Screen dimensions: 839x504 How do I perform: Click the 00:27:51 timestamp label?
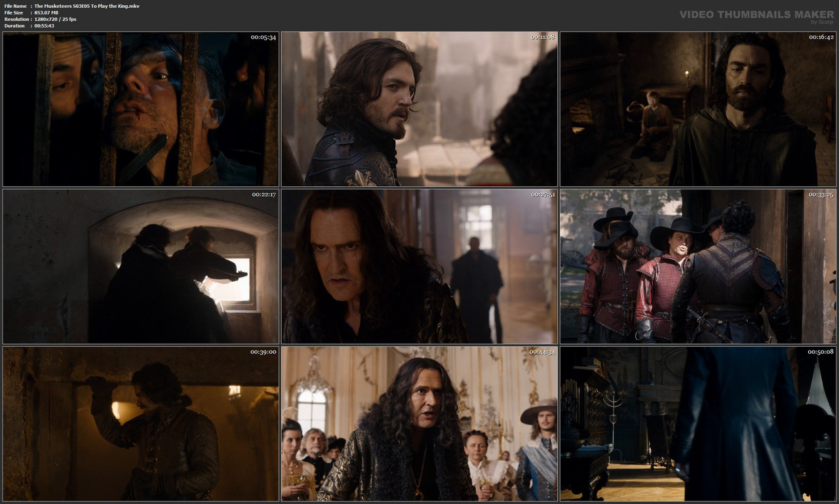541,194
